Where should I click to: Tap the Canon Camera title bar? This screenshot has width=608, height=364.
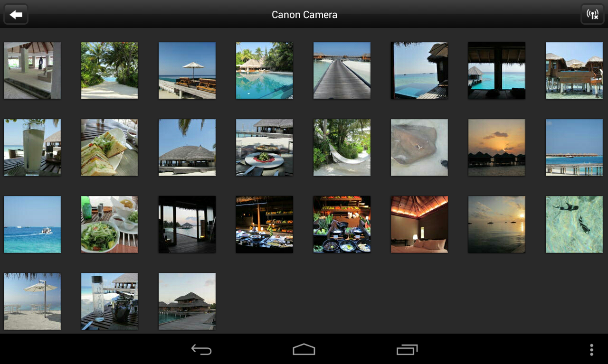tap(304, 14)
